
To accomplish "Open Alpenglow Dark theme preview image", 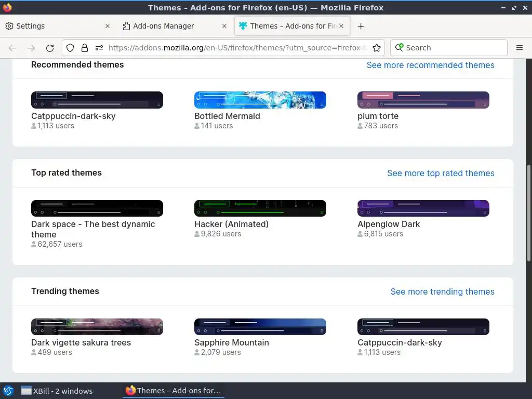I will click(423, 208).
